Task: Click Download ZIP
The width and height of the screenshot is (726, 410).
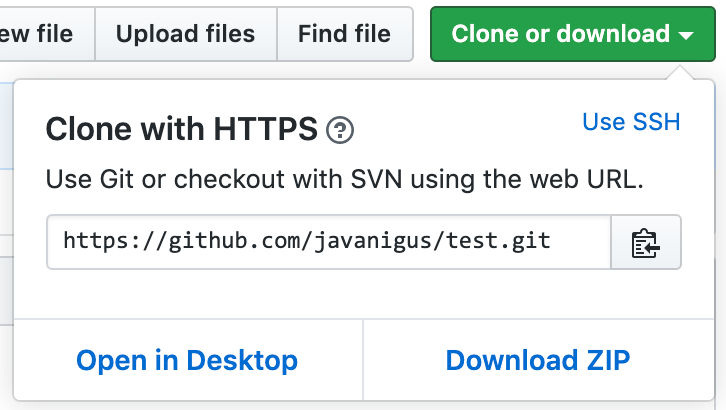Action: click(538, 360)
